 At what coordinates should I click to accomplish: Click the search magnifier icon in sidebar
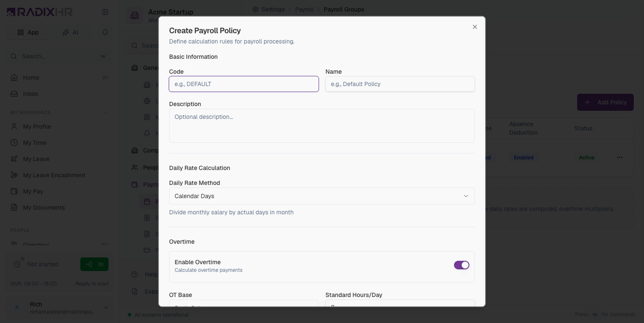coord(14,56)
